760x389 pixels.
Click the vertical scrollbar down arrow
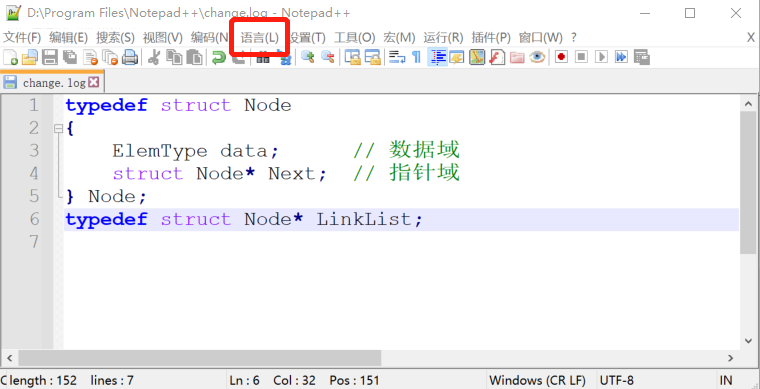click(748, 341)
